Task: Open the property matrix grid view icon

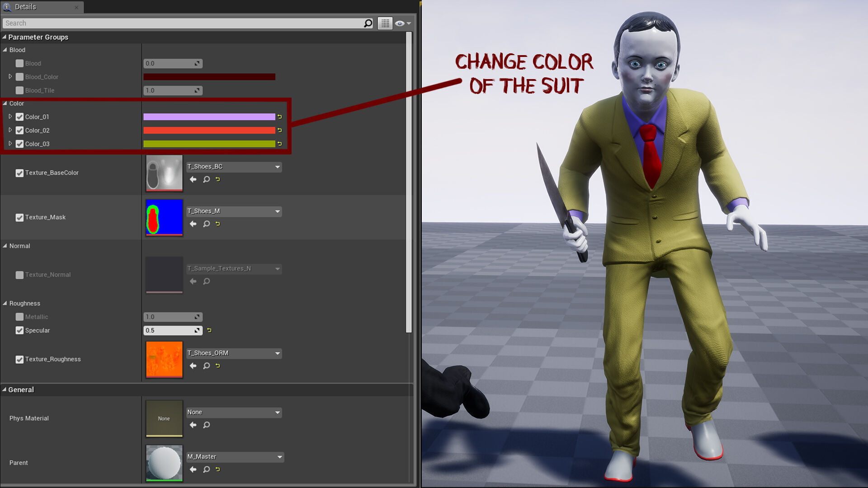Action: (385, 23)
